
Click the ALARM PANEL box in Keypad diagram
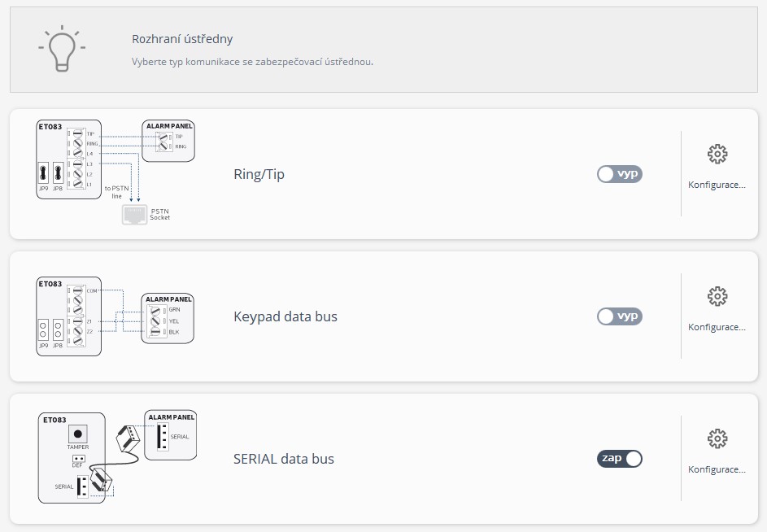point(168,318)
